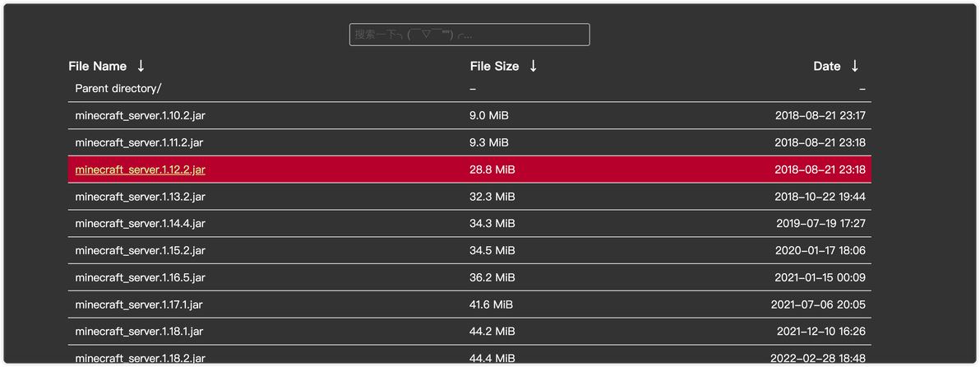
Task: Download minecraft_server.1.17.1.jar
Action: point(139,304)
